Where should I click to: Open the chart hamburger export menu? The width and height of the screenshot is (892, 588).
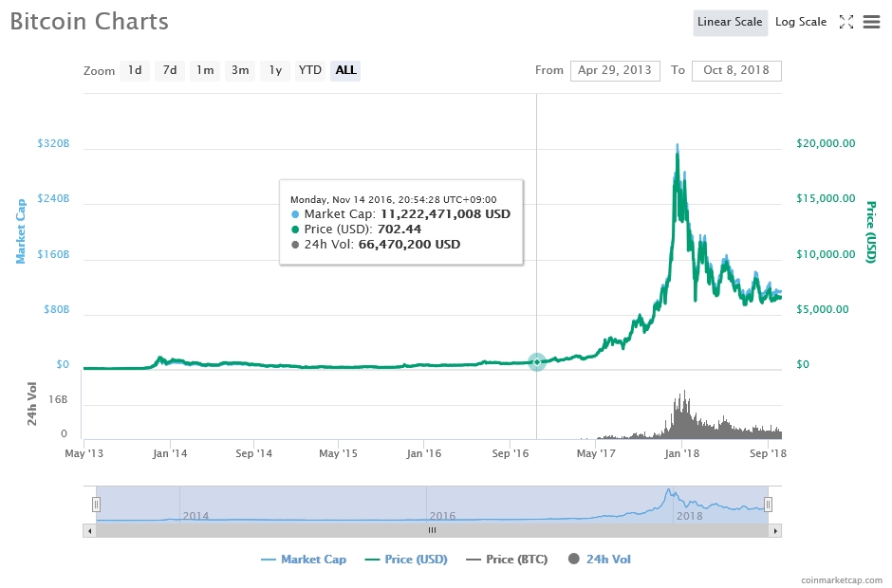871,22
